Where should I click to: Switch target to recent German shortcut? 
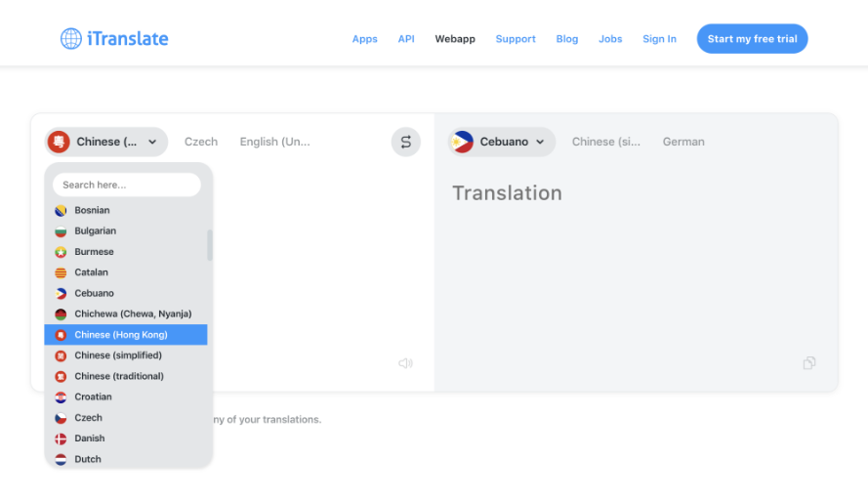click(683, 142)
